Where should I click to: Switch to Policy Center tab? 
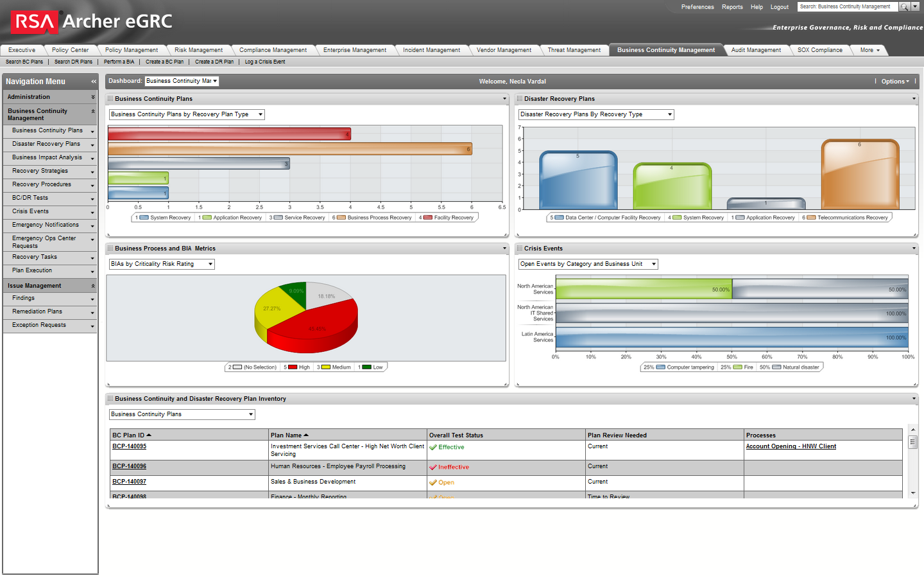pyautogui.click(x=70, y=50)
